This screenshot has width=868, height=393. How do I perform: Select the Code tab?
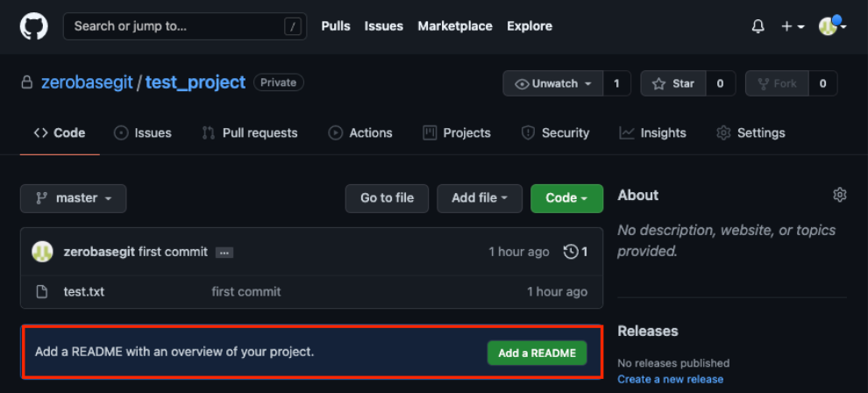coord(60,132)
